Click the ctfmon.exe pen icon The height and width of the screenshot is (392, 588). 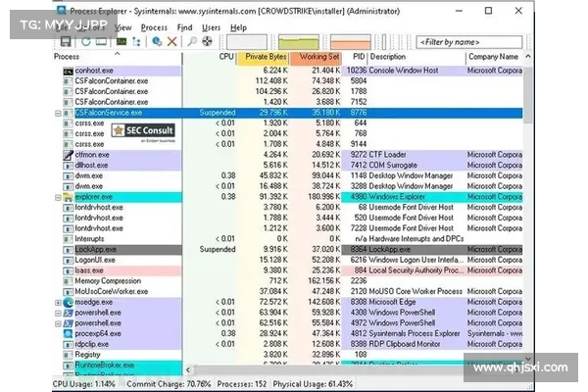(68, 155)
